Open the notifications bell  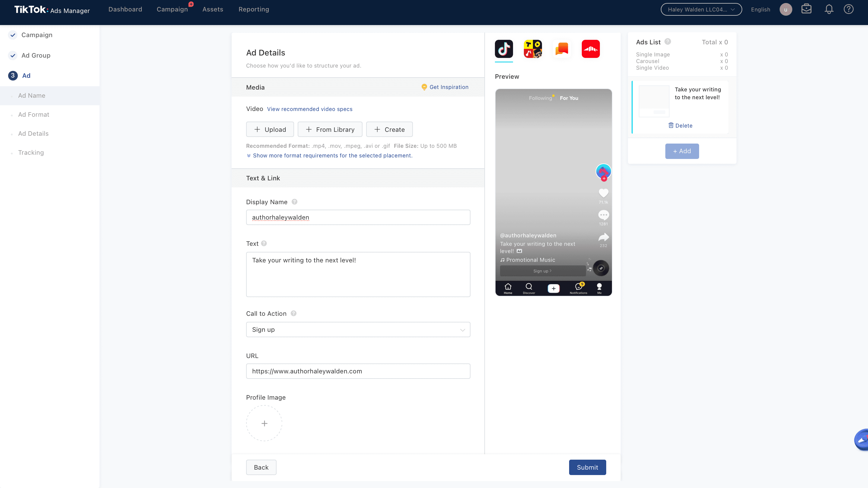pos(828,9)
